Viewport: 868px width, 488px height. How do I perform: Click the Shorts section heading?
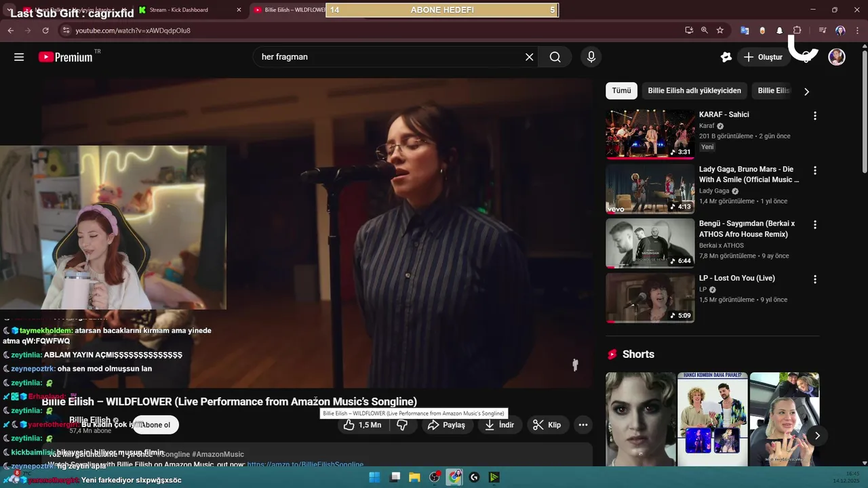[638, 354]
